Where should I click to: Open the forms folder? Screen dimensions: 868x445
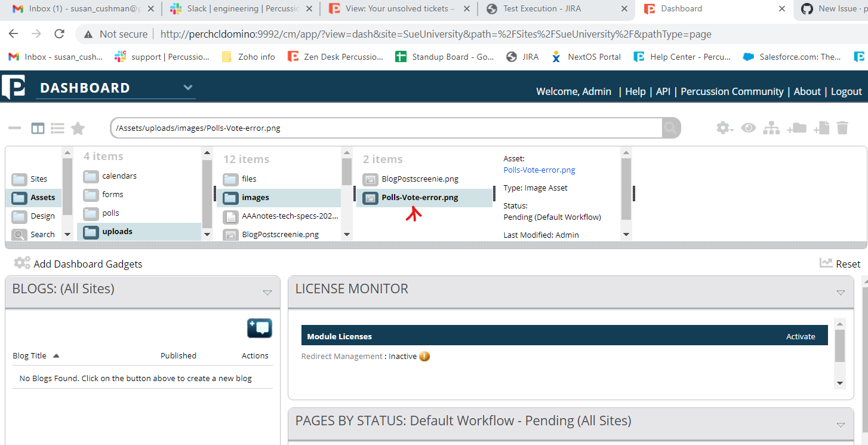click(139, 195)
